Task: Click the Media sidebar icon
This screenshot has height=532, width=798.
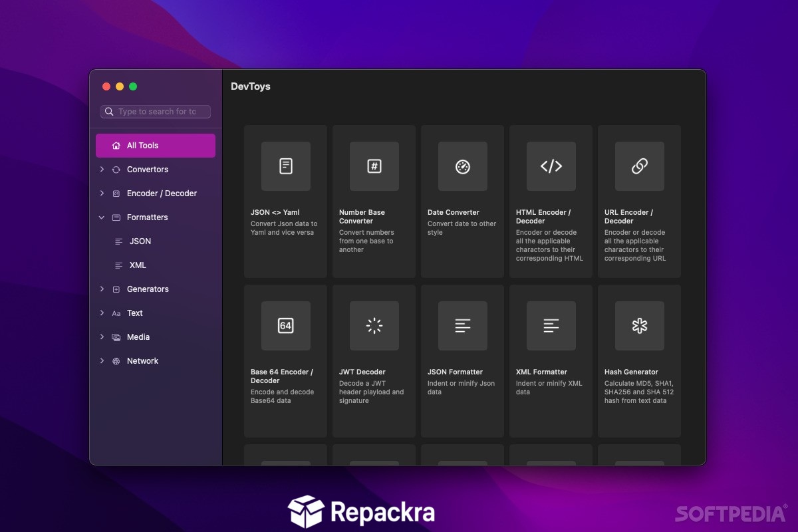Action: [x=116, y=337]
